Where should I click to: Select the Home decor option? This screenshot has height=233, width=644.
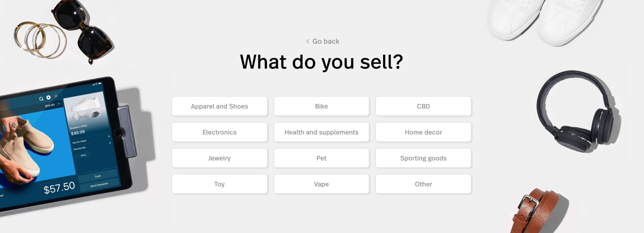point(423,132)
